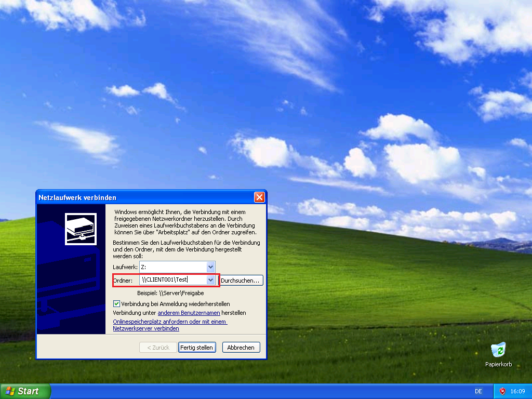Click the Abbrechen button

[241, 348]
